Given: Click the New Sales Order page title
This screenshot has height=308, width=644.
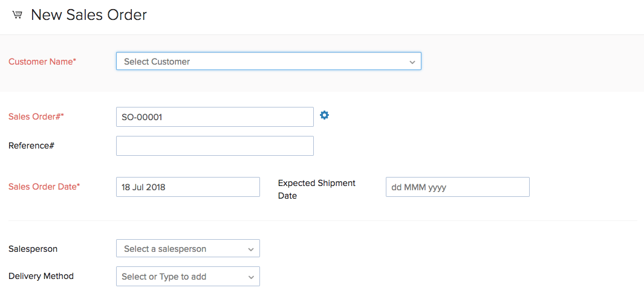Looking at the screenshot, I should click(89, 15).
